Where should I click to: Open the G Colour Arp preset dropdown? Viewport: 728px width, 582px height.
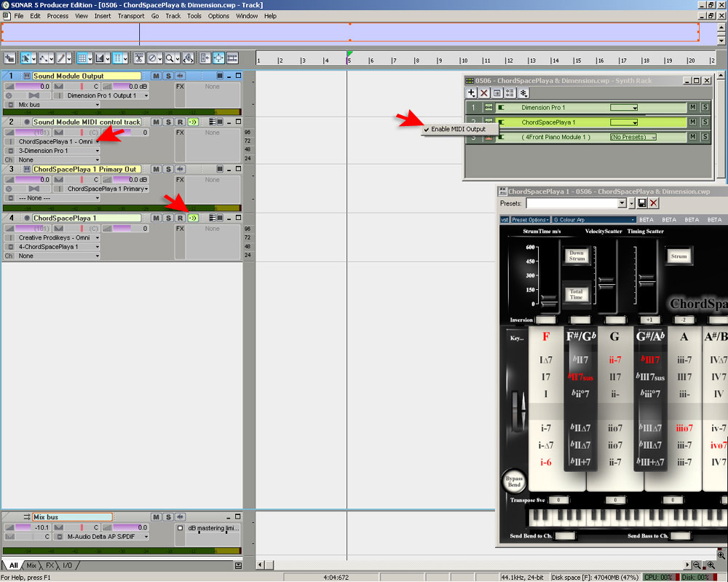(593, 220)
